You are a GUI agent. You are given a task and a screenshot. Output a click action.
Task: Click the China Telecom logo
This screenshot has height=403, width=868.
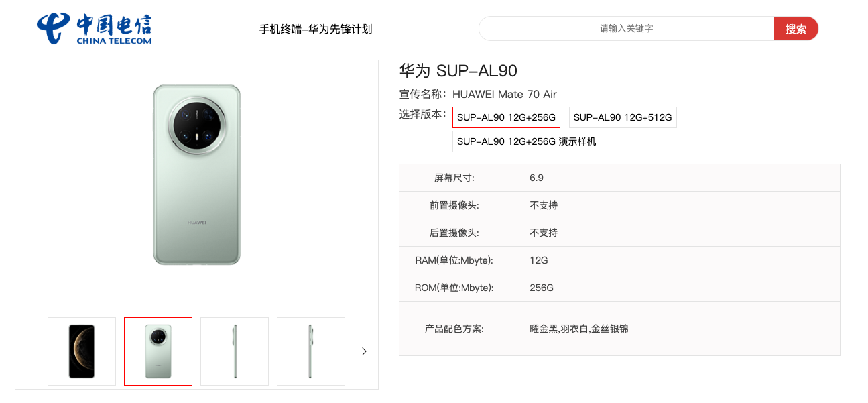[94, 28]
